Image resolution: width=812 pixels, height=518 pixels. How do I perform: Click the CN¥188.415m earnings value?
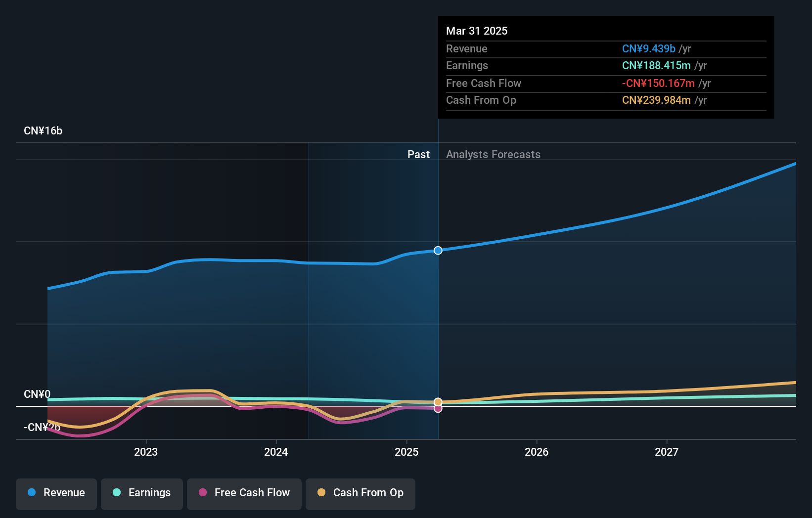pyautogui.click(x=656, y=65)
